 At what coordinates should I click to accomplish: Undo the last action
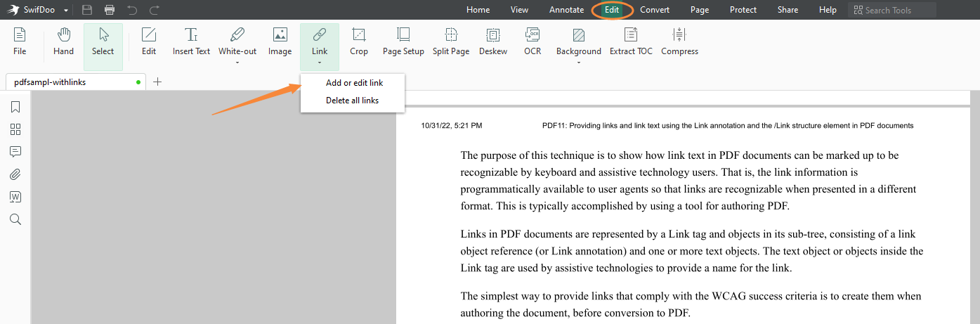(x=132, y=10)
